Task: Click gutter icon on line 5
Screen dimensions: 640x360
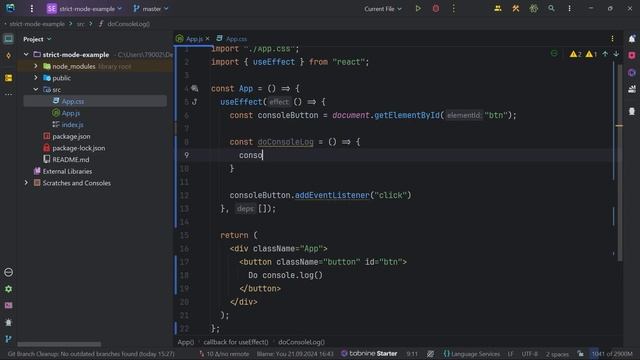Action: click(x=195, y=102)
